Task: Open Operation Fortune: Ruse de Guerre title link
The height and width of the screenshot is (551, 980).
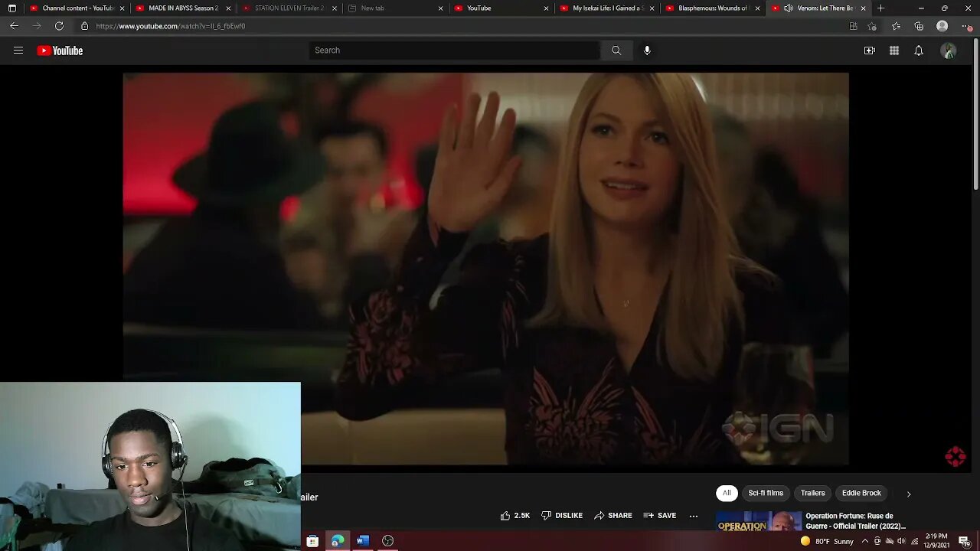Action: pyautogui.click(x=855, y=521)
